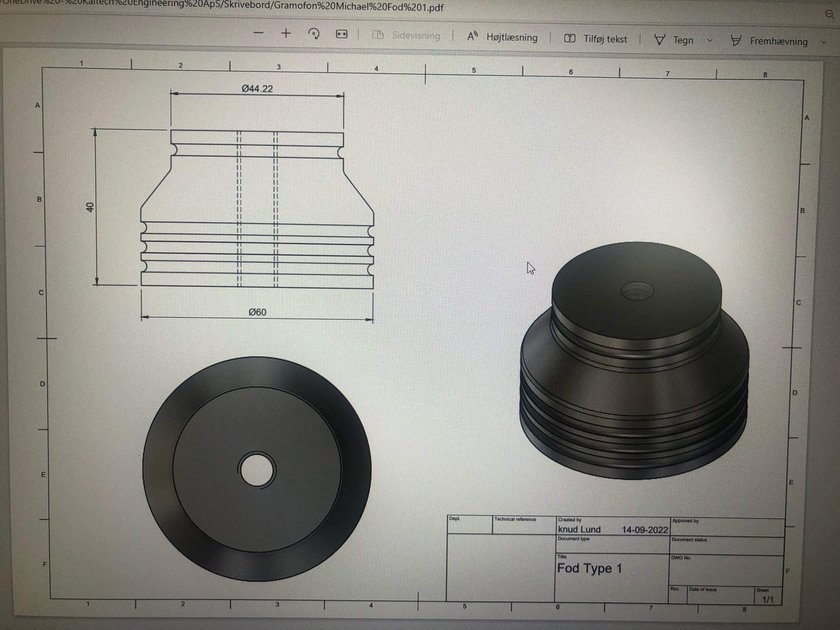This screenshot has width=840, height=630.
Task: Click the PDF file URL in the address bar
Action: coord(222,6)
